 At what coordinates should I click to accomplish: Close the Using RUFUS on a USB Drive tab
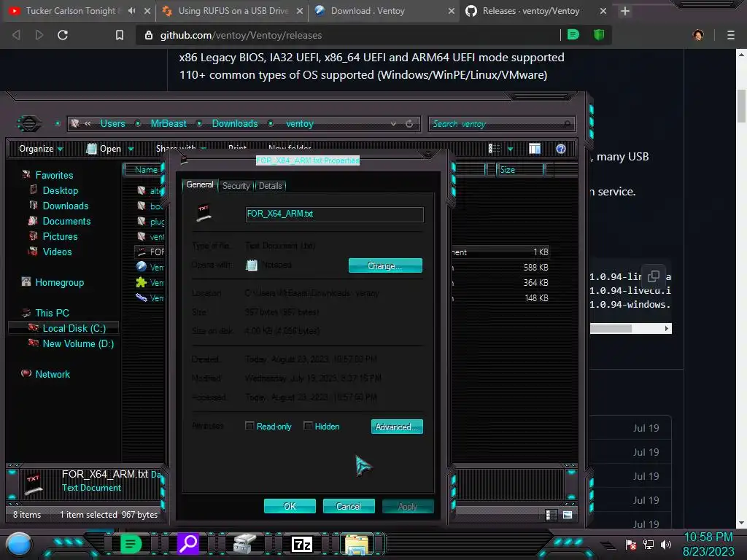coord(299,11)
